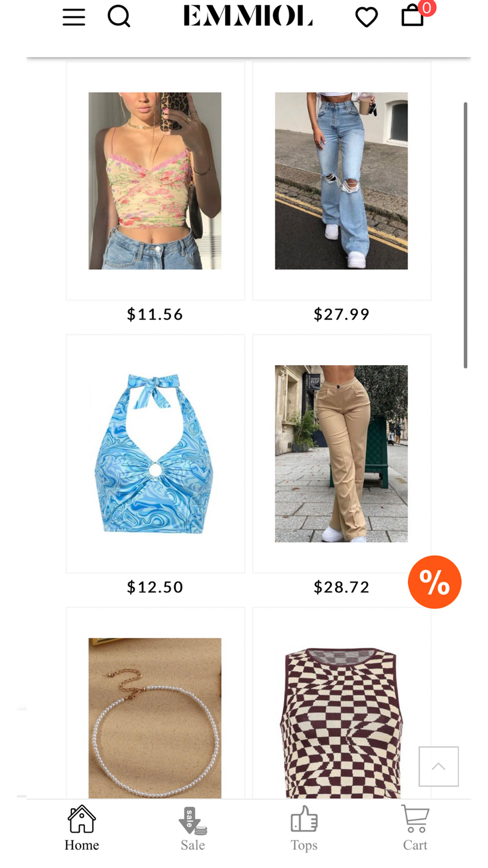Open the floral cami top product
The width and height of the screenshot is (488, 868).
click(x=155, y=181)
